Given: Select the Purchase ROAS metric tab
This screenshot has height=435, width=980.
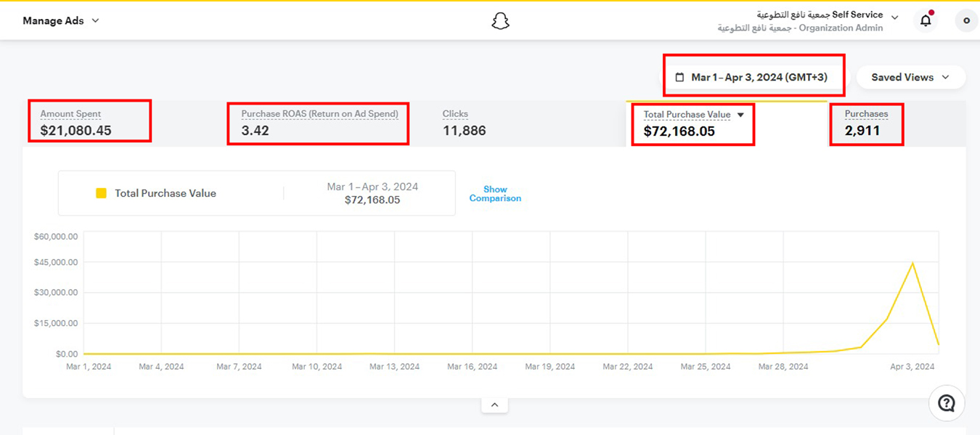Looking at the screenshot, I should click(319, 123).
